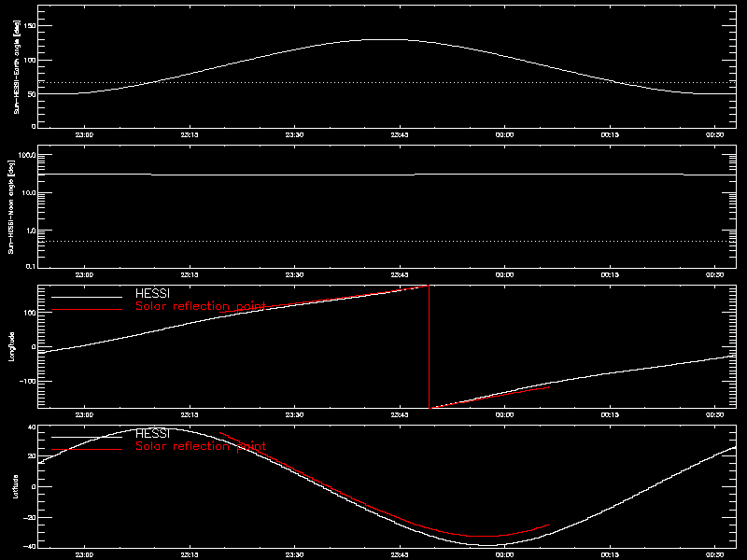747x560 pixels.
Task: Click 23:45 time label under Longitude plot
Action: pyautogui.click(x=400, y=415)
